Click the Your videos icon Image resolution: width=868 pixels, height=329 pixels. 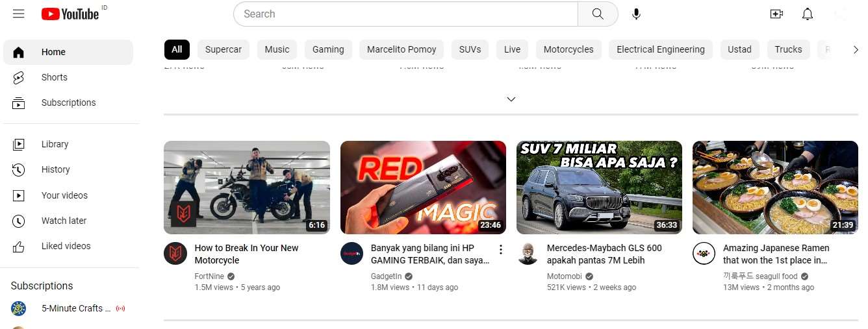[x=18, y=195]
